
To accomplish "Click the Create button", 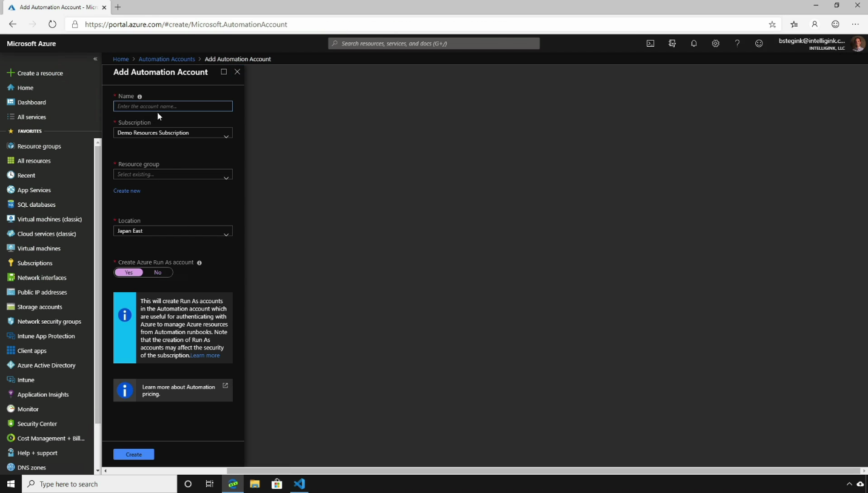I will click(134, 454).
